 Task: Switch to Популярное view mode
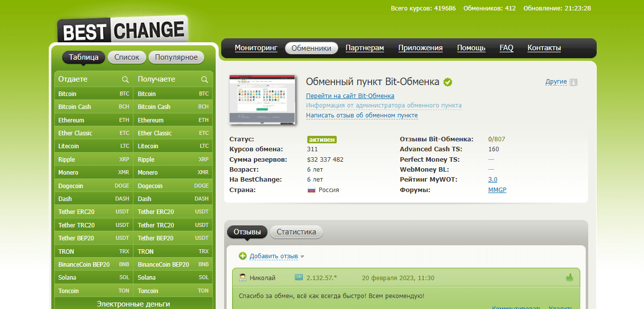click(176, 57)
